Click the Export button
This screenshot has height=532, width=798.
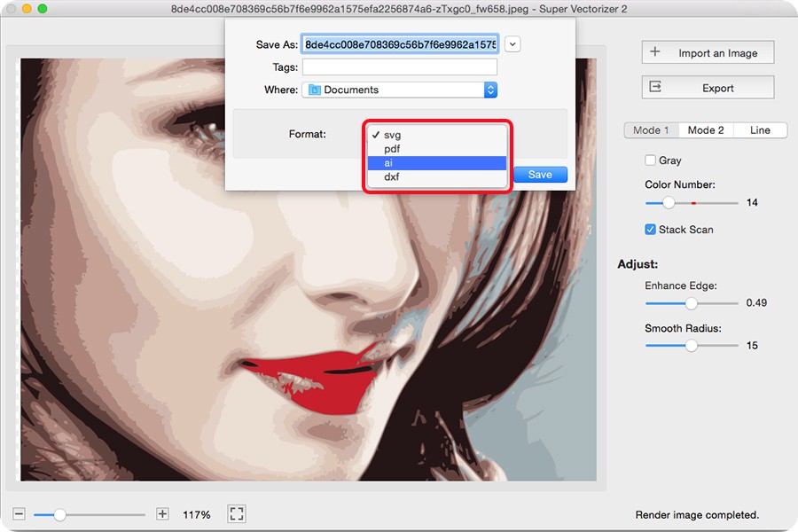pos(707,86)
